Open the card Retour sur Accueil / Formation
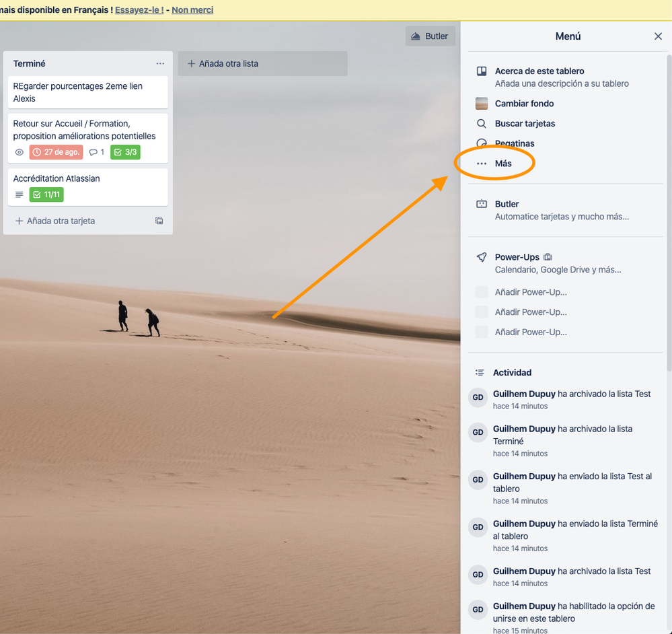Viewport: 672px width, 634px height. pos(88,138)
